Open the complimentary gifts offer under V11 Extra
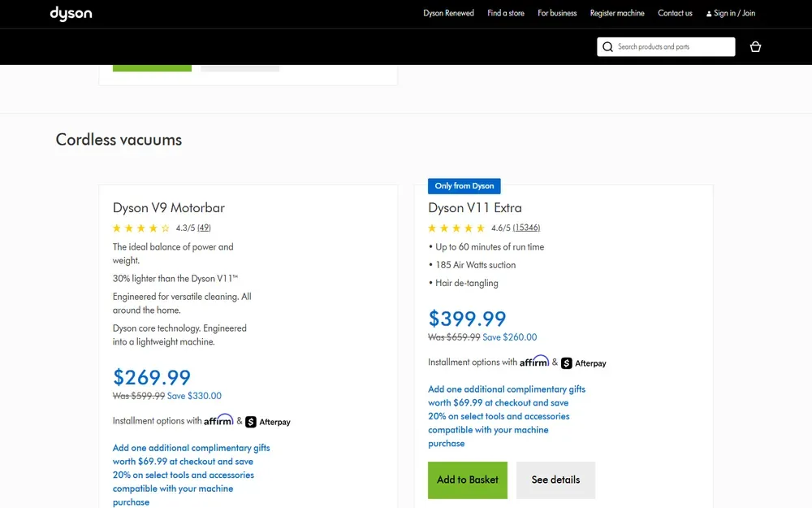This screenshot has width=812, height=508. 507,416
